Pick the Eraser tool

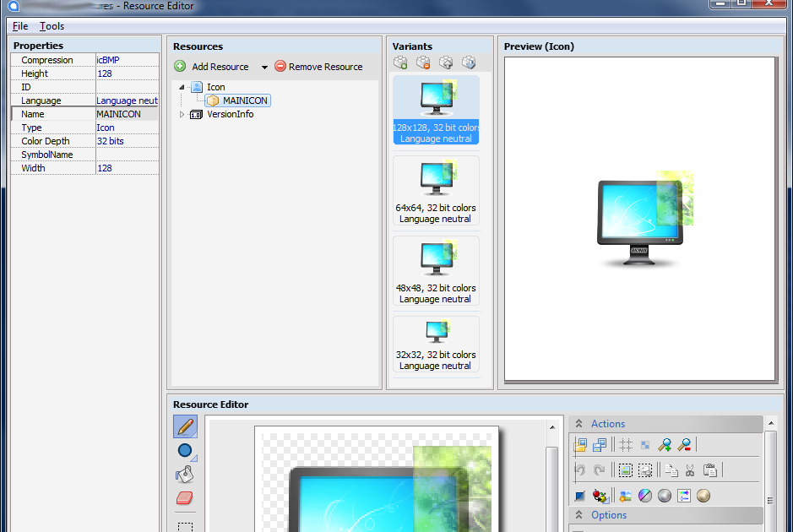(184, 498)
